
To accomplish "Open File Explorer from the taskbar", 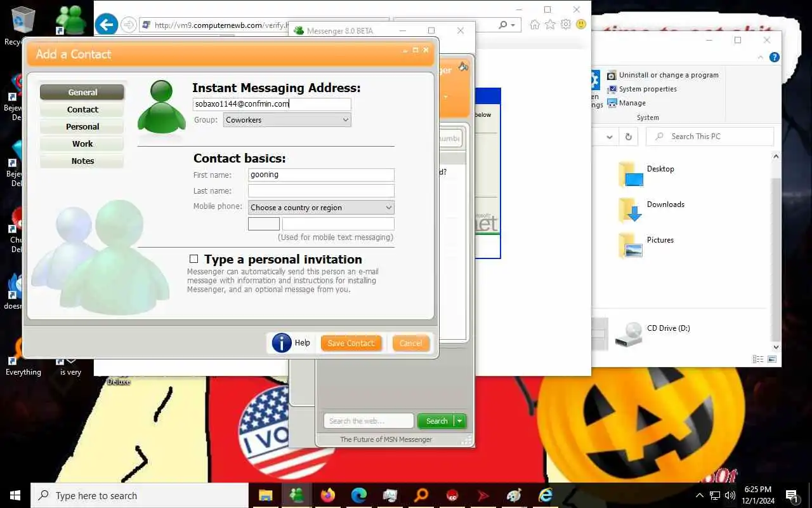I will pyautogui.click(x=265, y=495).
